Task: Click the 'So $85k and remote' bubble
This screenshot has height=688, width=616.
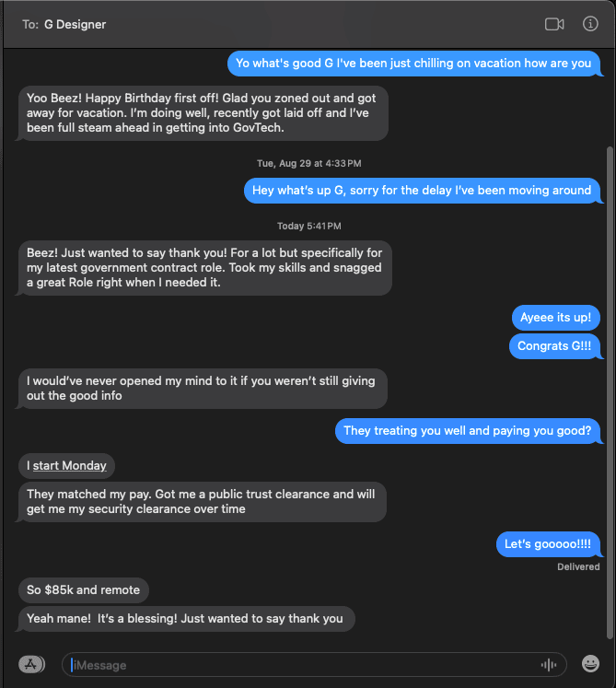Action: point(84,589)
